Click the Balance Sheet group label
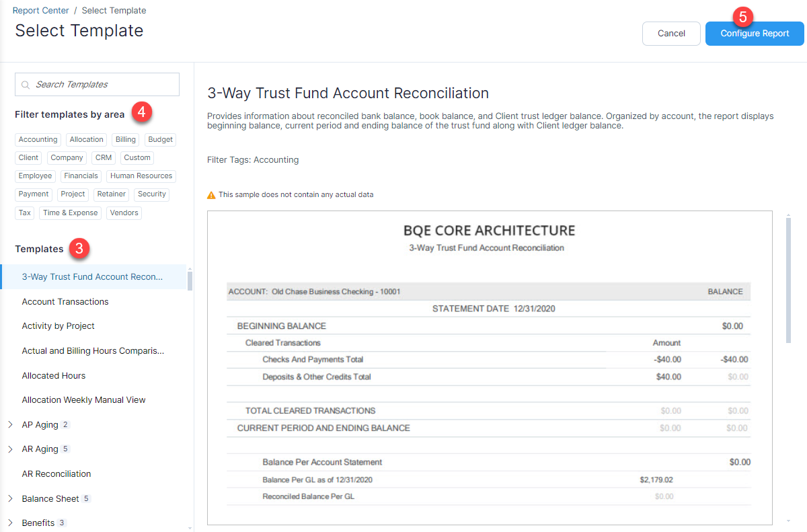 (x=50, y=498)
